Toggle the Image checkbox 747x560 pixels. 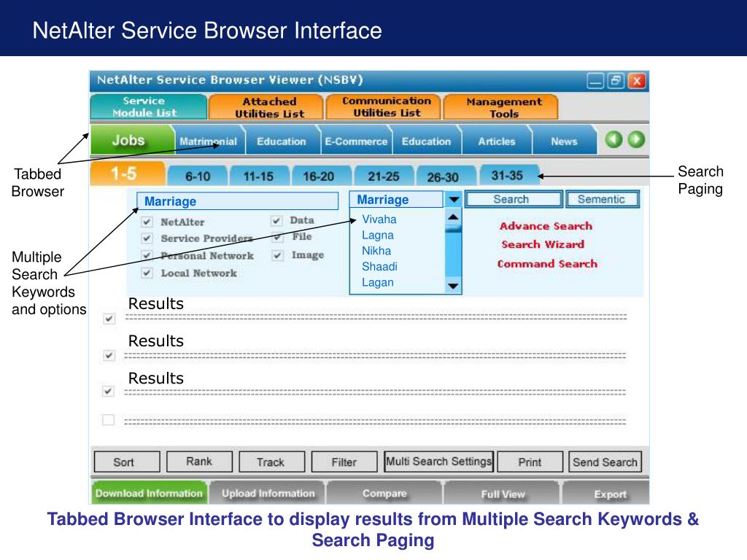277,256
